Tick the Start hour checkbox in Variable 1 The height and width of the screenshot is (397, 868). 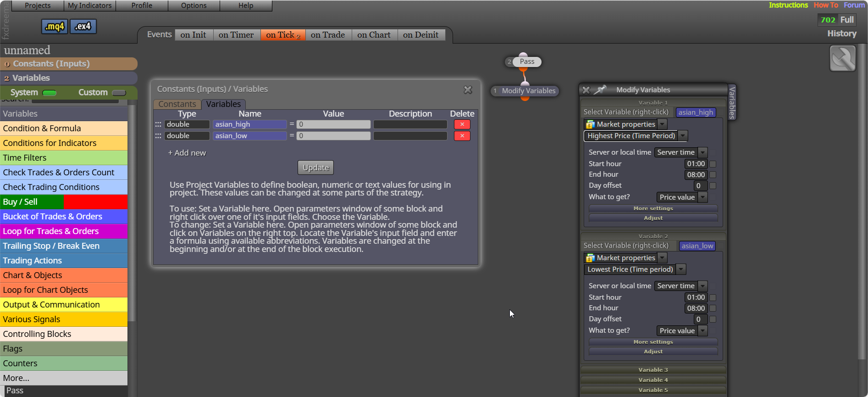tap(713, 164)
